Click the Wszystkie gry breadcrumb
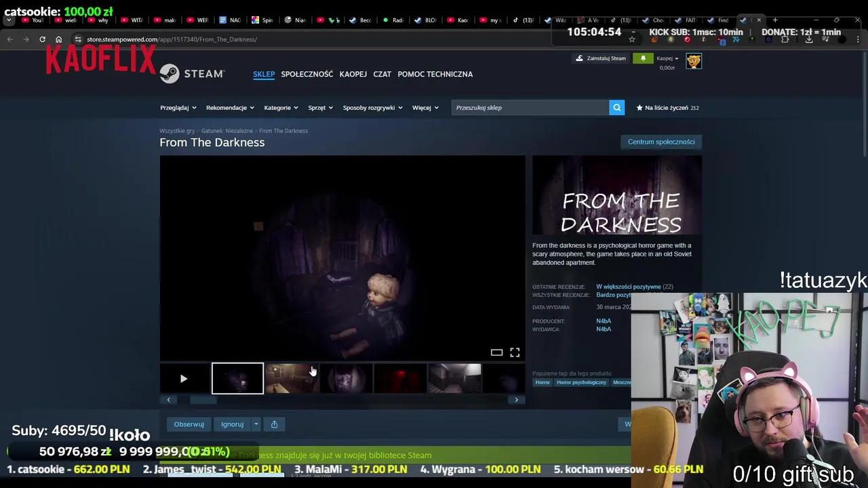Screen dimensions: 868x488 (x=177, y=131)
